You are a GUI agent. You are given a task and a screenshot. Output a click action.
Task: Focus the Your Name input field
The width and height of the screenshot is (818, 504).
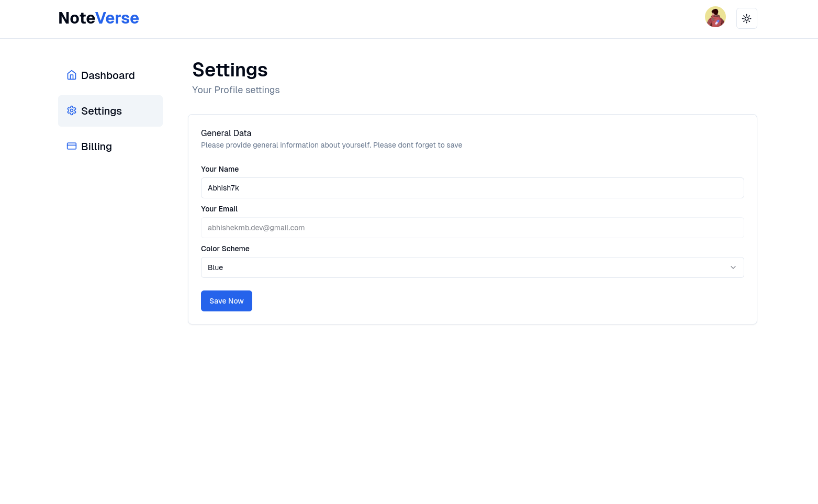(472, 188)
